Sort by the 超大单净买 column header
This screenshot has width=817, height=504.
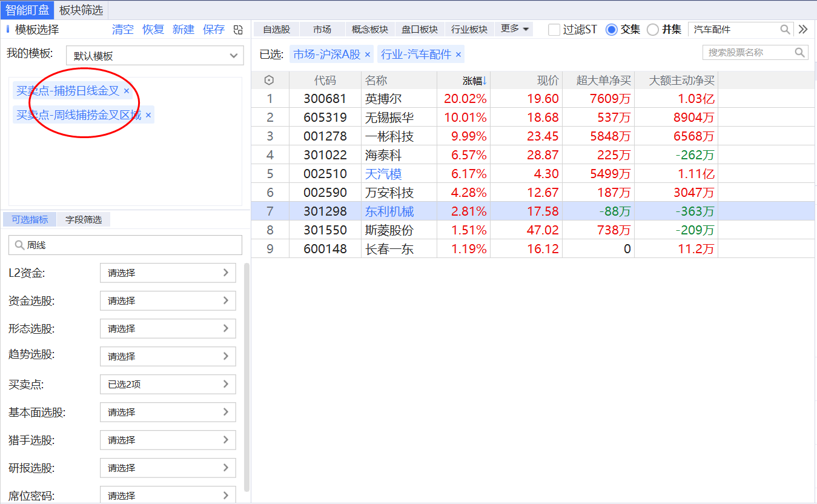coord(598,80)
